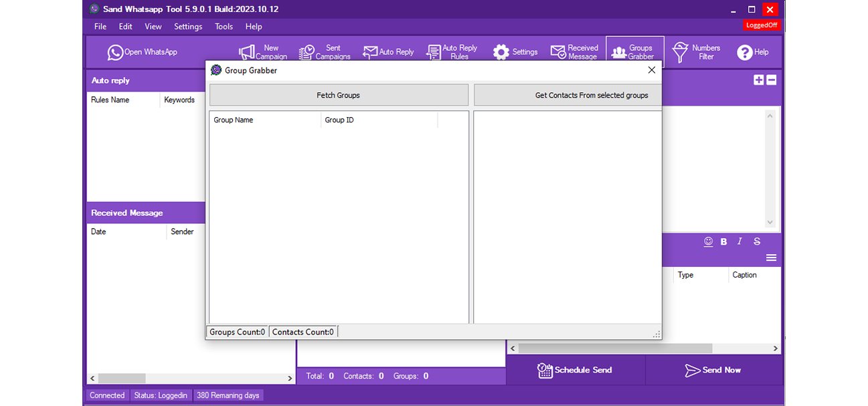Click the Received Message list scroll-left arrow
Screen dimensions: 868x406
click(x=92, y=379)
